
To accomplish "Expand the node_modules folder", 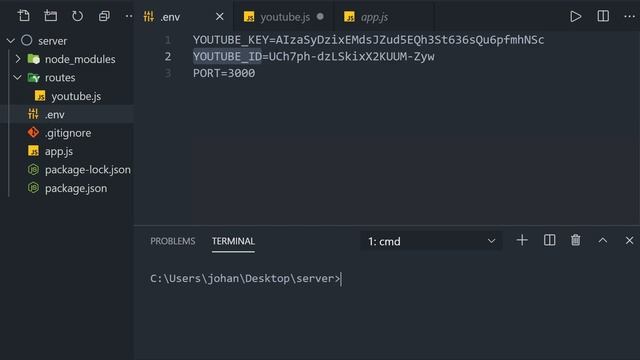I will (18, 59).
